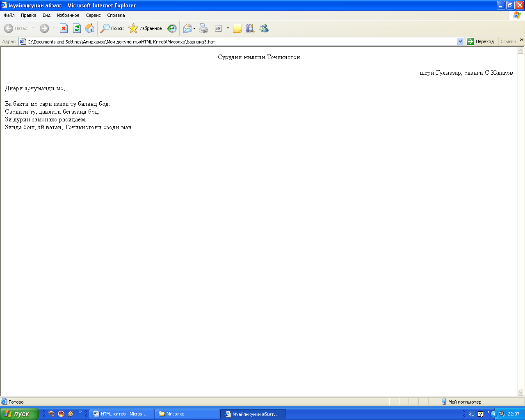The width and height of the screenshot is (525, 420).
Task: Open the Favorites (Избранное) star toolbar button
Action: (145, 28)
